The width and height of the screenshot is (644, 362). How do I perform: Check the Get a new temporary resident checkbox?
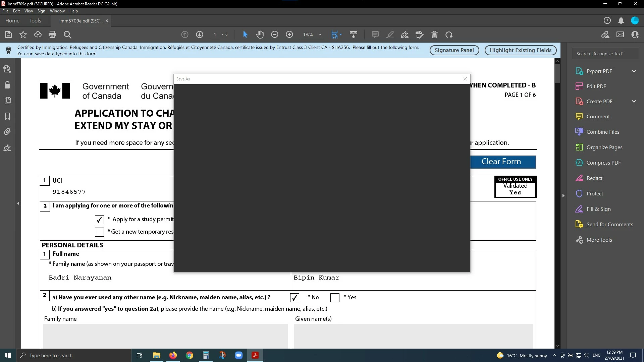click(x=99, y=232)
